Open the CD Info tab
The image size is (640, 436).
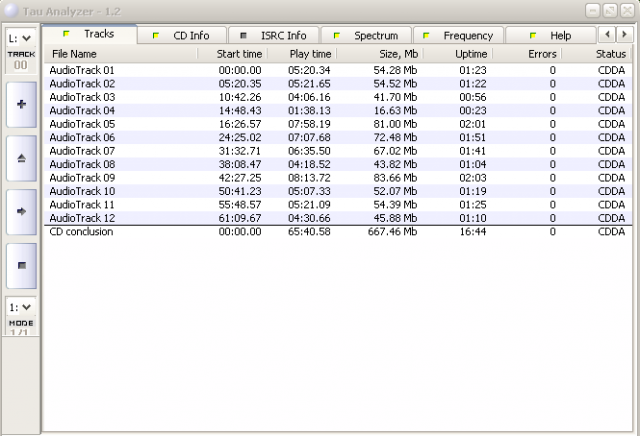pyautogui.click(x=182, y=36)
